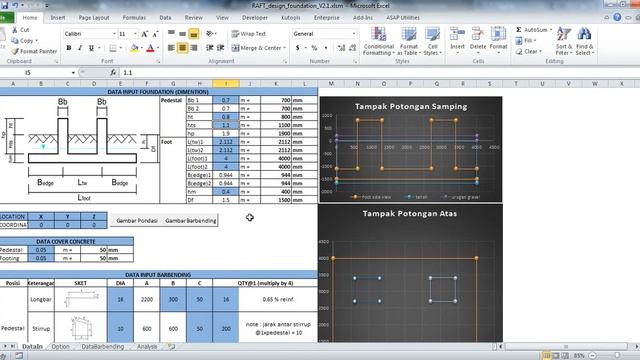The image size is (640, 360).
Task: Toggle Bold formatting
Action: point(69,48)
